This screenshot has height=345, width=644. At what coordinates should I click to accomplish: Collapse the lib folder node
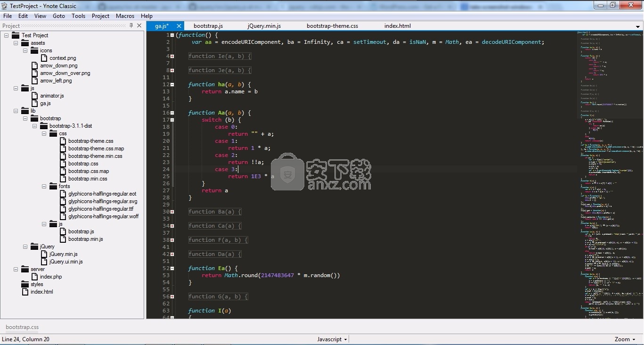[x=16, y=111]
